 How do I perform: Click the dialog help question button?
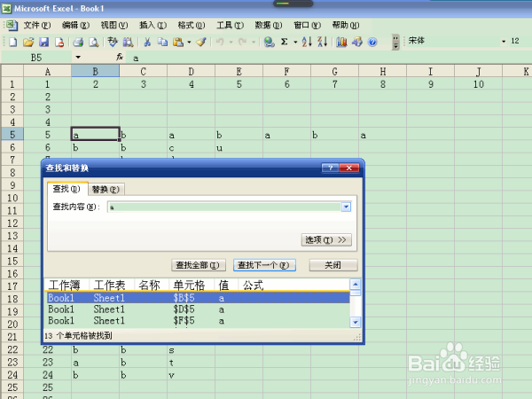(330, 168)
